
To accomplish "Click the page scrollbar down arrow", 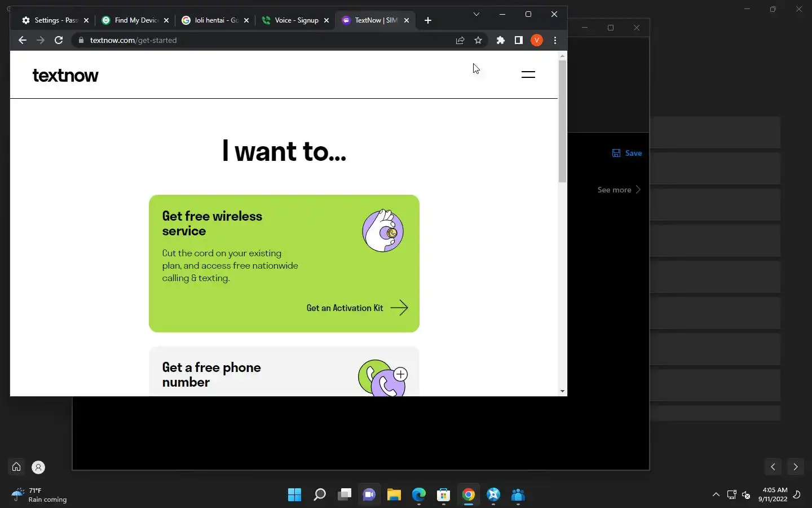I will click(x=562, y=391).
